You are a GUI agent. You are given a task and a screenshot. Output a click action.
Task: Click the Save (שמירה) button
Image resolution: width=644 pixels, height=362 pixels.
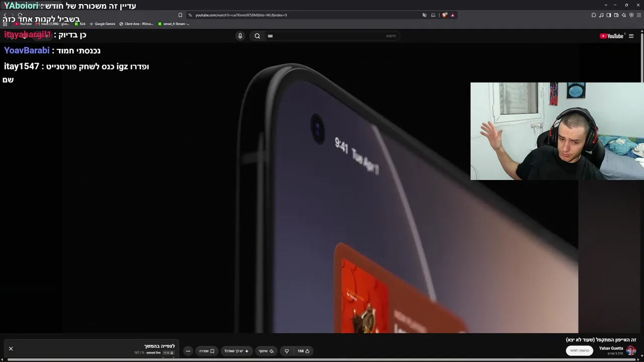tap(207, 351)
